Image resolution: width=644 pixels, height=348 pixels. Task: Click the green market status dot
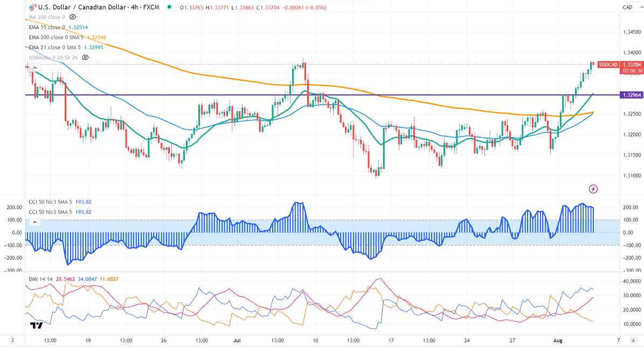click(170, 7)
